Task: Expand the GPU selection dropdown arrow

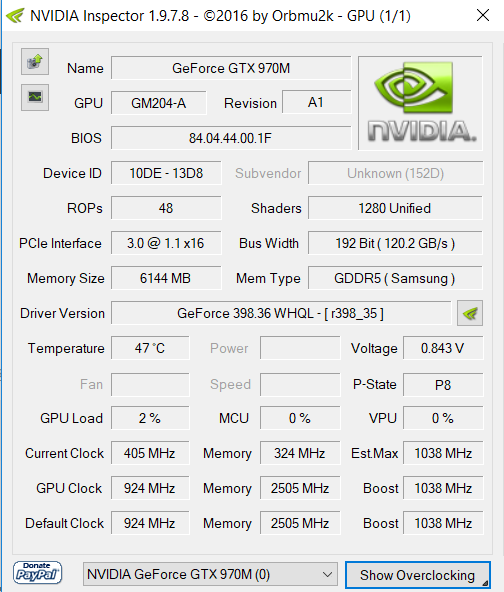Action: (x=327, y=575)
